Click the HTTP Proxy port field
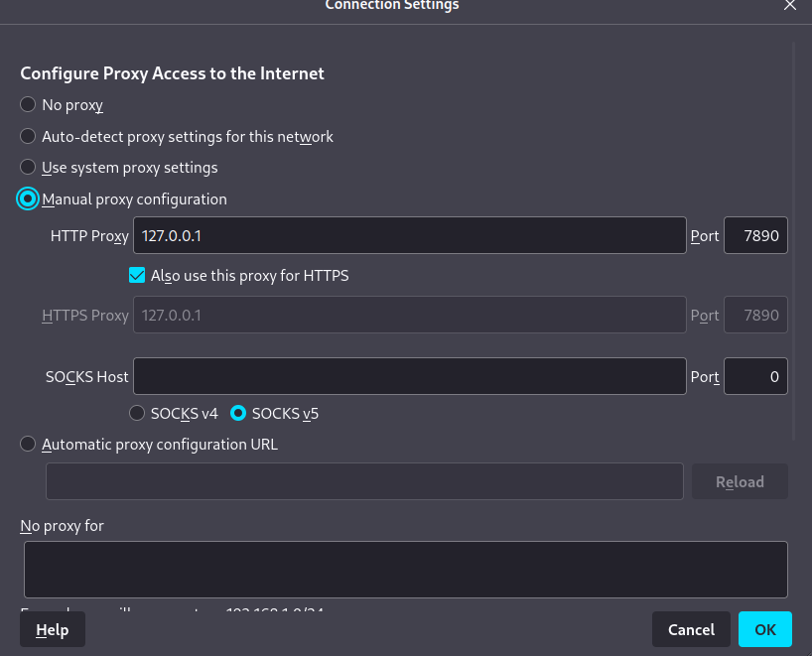 [x=755, y=236]
